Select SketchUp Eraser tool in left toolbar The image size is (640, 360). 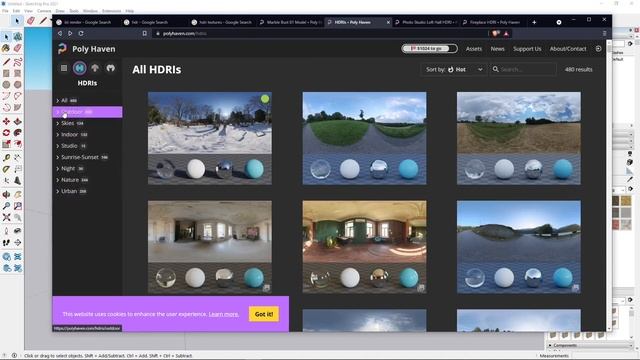click(x=18, y=49)
